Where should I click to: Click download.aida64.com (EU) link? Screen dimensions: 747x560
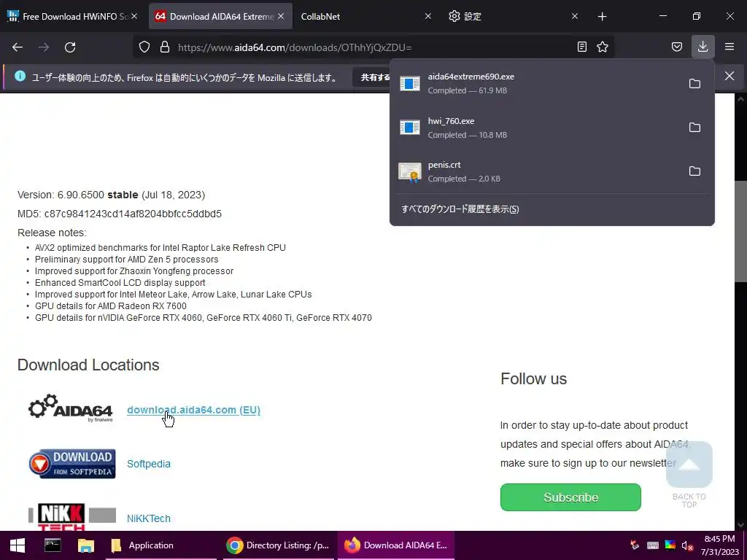point(193,410)
